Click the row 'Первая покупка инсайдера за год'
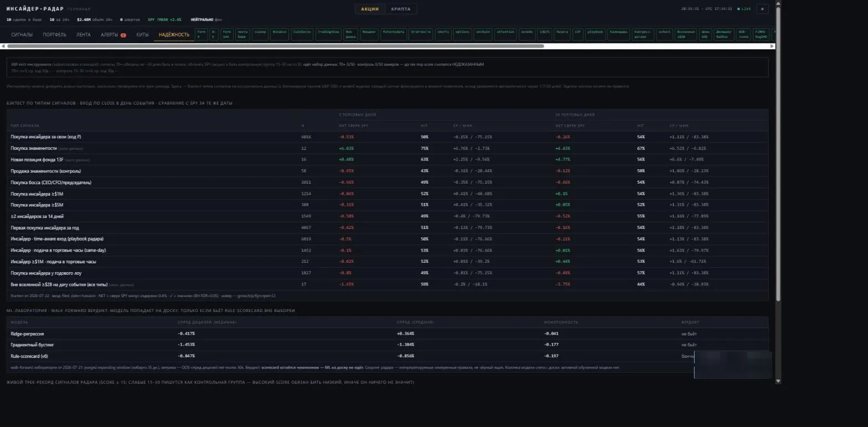This screenshot has width=868, height=427. [387, 227]
